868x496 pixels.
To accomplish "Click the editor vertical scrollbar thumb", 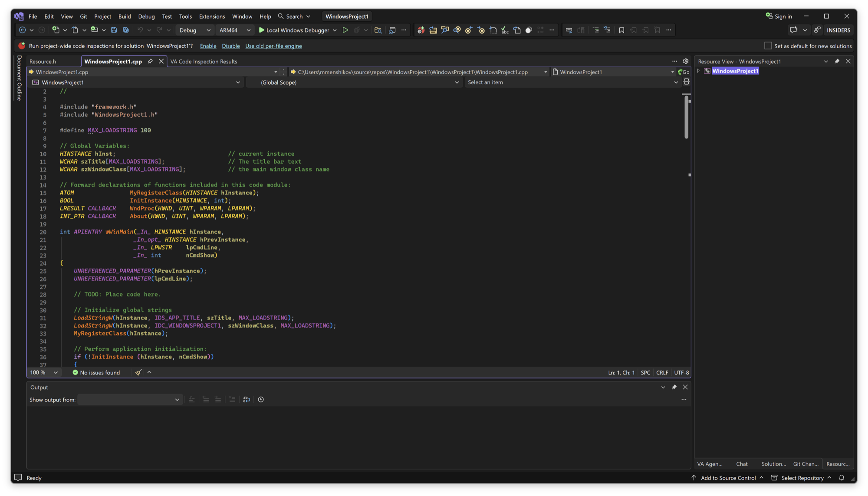I will pos(686,117).
